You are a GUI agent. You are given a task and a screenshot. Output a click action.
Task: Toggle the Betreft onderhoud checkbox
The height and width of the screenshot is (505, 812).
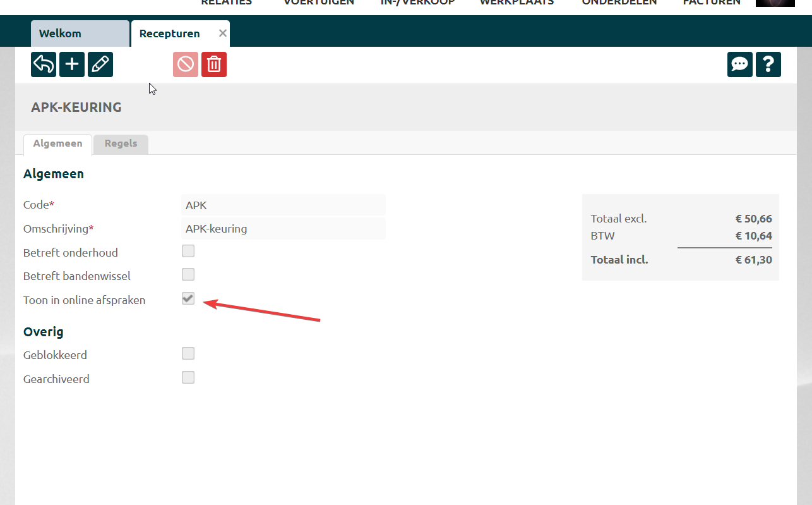(188, 252)
